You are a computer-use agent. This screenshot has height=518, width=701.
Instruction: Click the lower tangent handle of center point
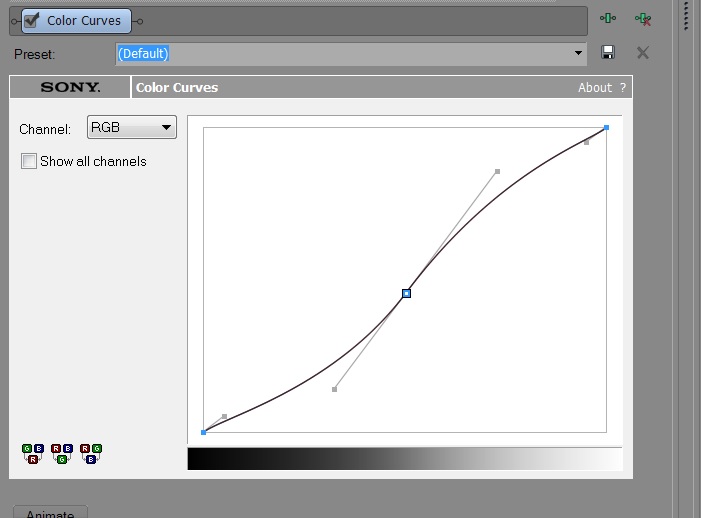coord(334,389)
